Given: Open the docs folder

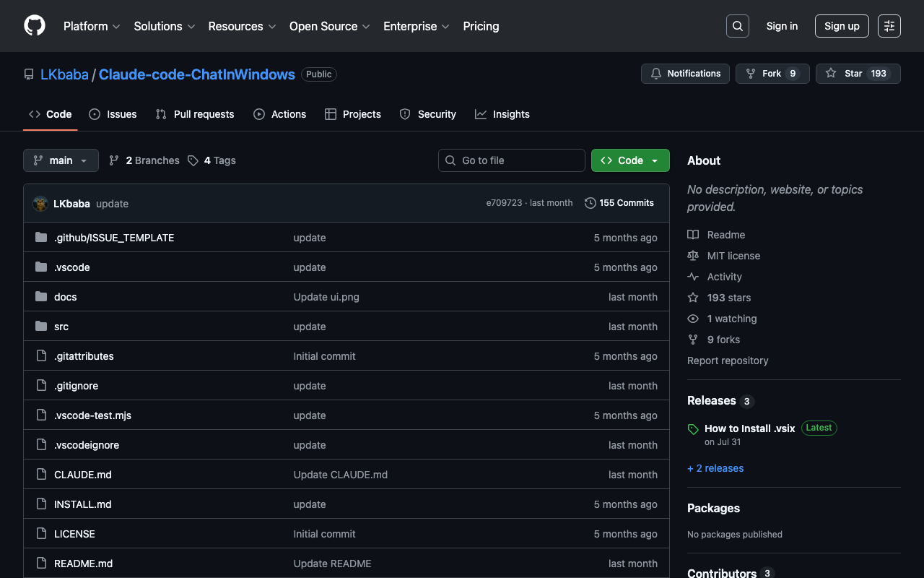Looking at the screenshot, I should [65, 297].
